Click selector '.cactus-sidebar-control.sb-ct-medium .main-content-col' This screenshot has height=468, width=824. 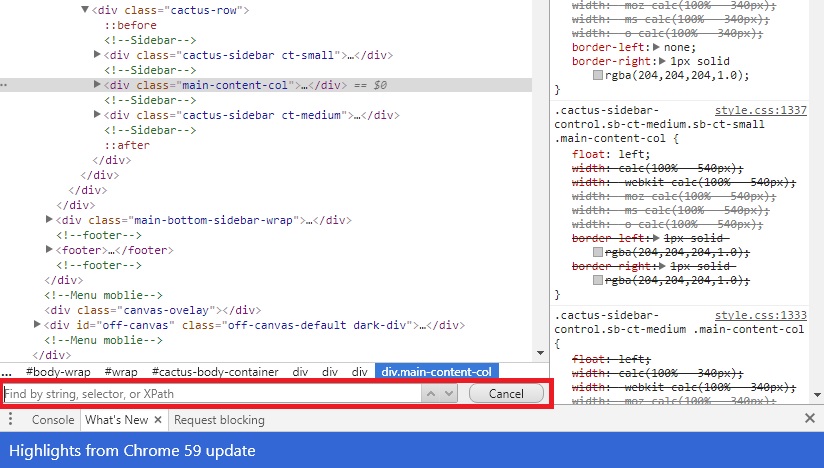tap(679, 322)
